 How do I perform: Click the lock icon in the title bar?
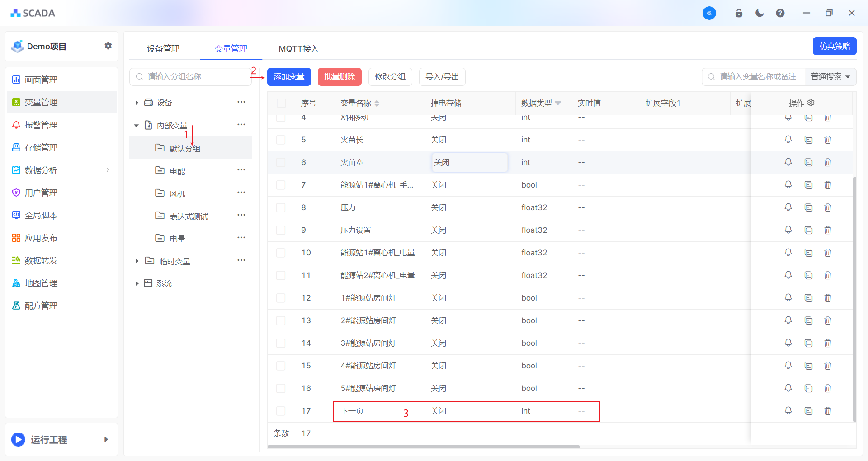tap(739, 13)
